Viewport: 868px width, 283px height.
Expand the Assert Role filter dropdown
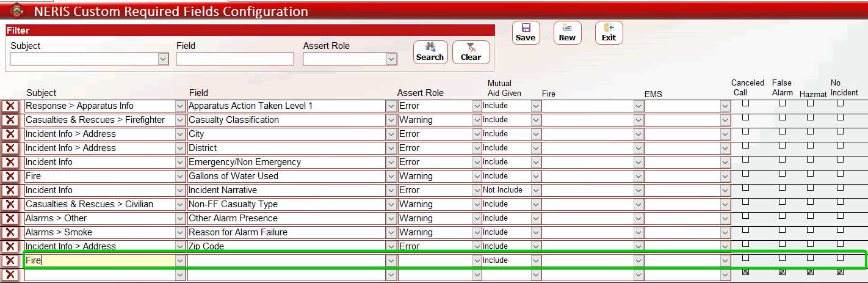pyautogui.click(x=391, y=59)
